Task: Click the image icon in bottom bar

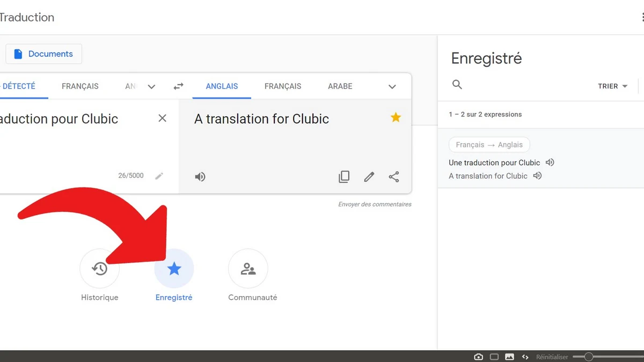Action: [509, 357]
